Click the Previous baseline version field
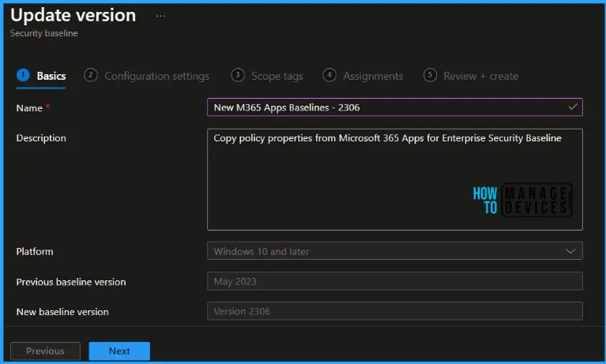Screen dimensions: 606x364 pyautogui.click(x=394, y=281)
